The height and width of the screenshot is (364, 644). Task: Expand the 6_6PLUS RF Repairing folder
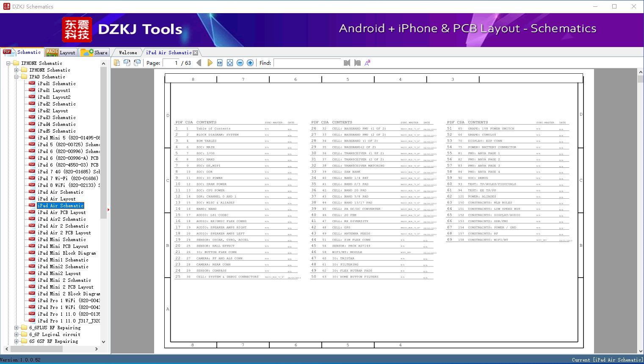(x=16, y=328)
